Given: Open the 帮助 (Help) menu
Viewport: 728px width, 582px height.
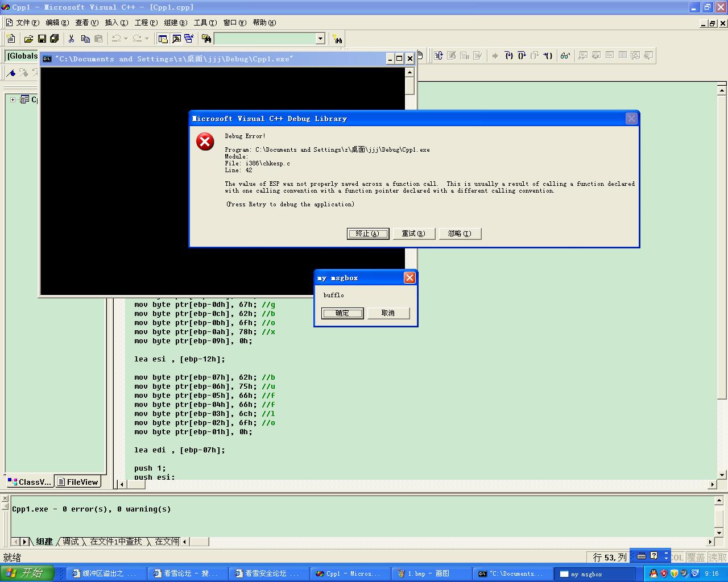Looking at the screenshot, I should 264,23.
